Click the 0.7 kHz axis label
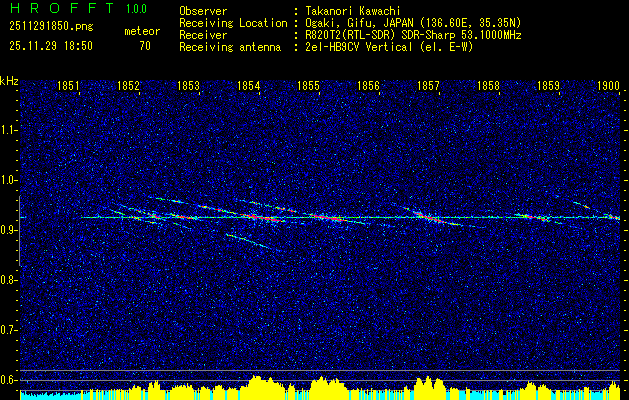 pyautogui.click(x=9, y=330)
